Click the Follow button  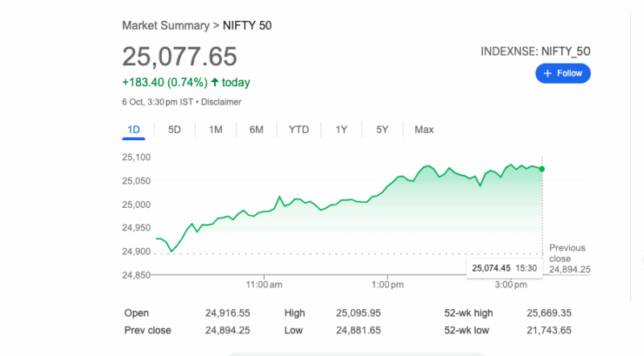[x=563, y=73]
